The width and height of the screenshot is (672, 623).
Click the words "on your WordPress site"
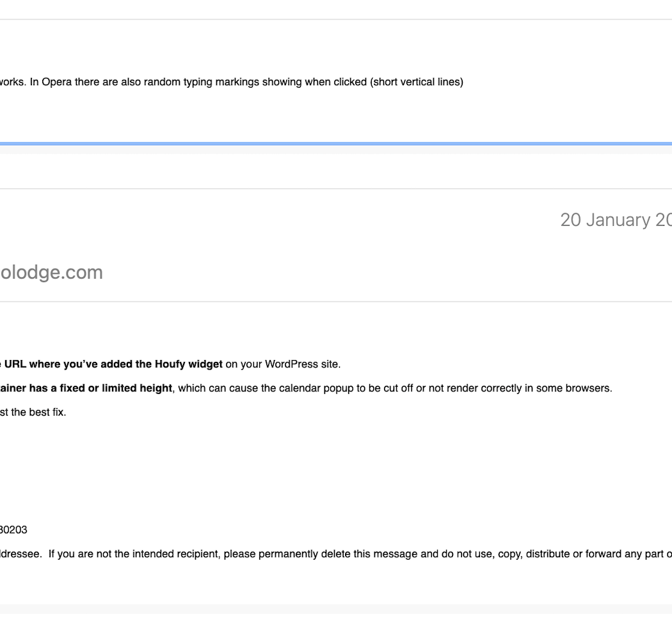pos(283,365)
